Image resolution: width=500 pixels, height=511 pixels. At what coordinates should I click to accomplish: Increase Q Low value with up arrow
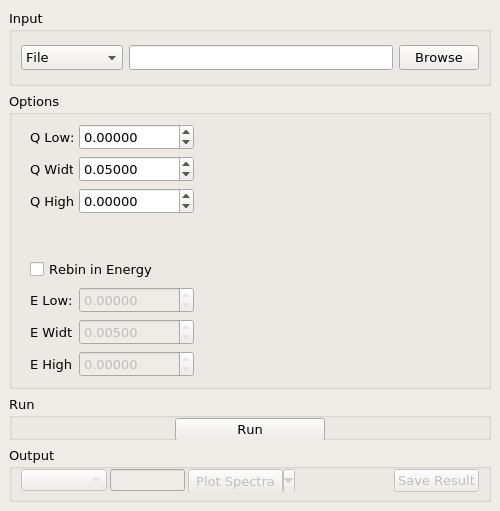(x=186, y=132)
